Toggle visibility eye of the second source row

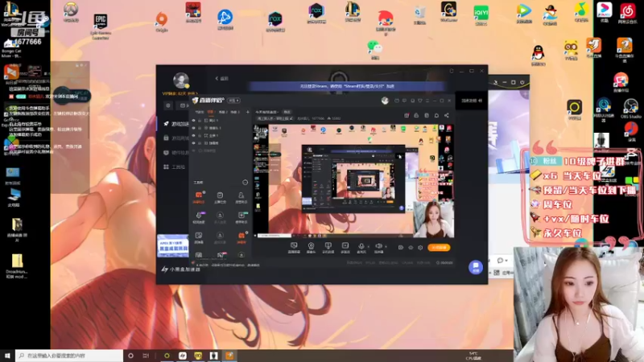tap(193, 128)
